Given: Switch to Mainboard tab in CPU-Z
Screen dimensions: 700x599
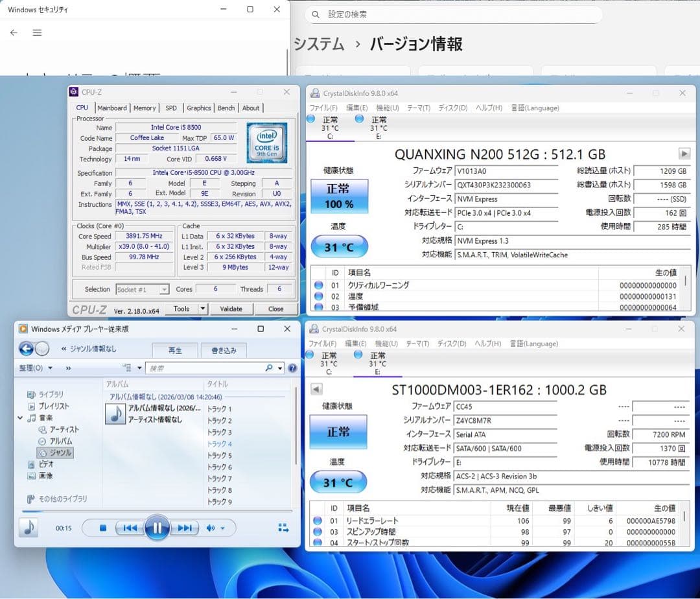Looking at the screenshot, I should click(112, 108).
